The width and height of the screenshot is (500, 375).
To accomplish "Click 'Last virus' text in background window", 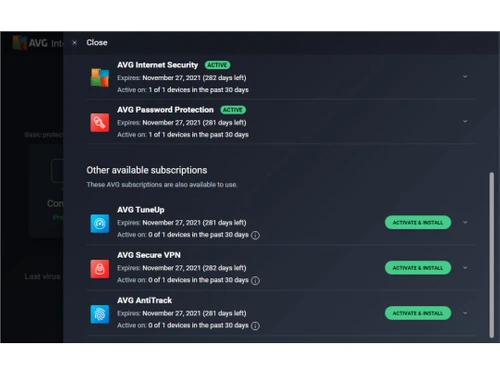I will (x=42, y=277).
